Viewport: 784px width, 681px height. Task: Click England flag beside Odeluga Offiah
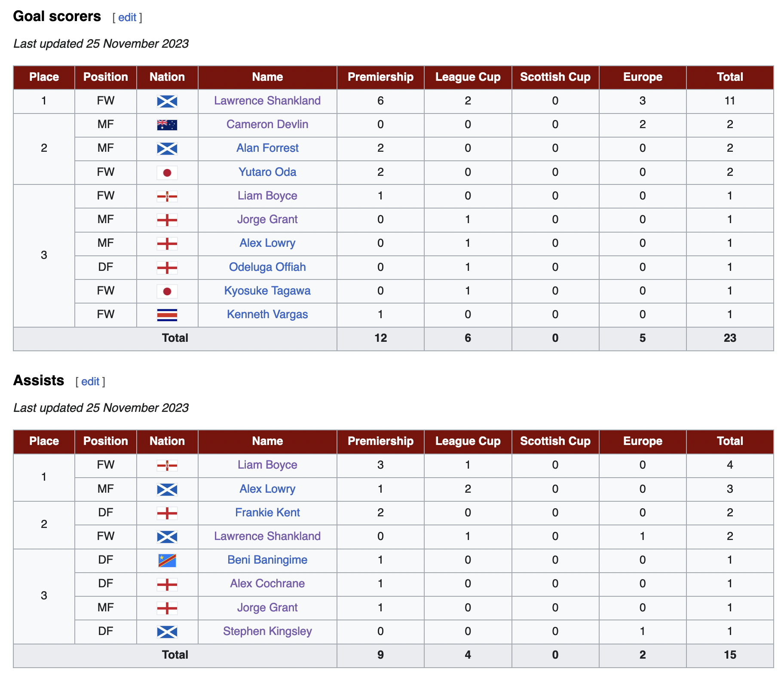167,268
